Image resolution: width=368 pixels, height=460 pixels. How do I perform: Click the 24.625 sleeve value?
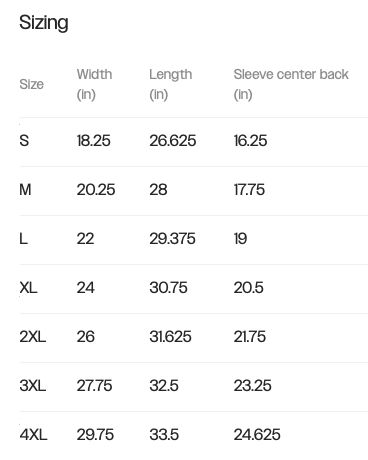point(257,435)
